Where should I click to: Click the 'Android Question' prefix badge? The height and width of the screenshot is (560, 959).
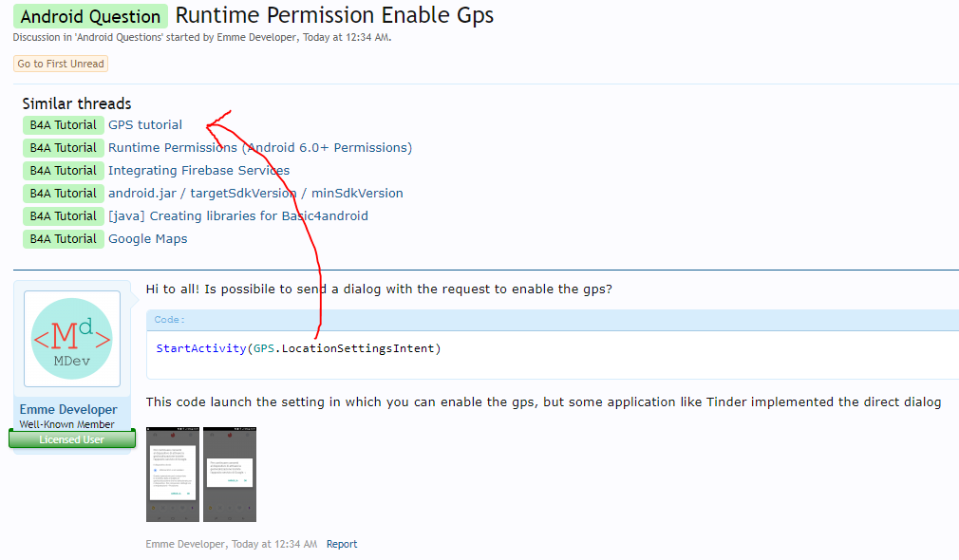tap(90, 16)
